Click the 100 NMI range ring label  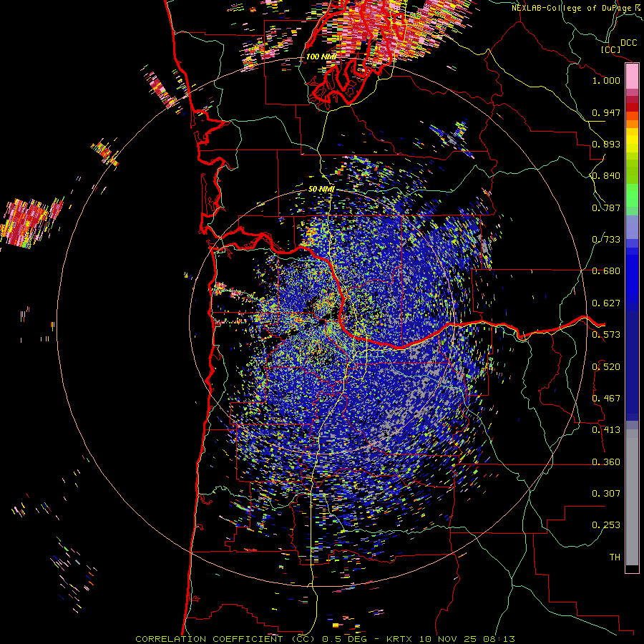pos(321,57)
